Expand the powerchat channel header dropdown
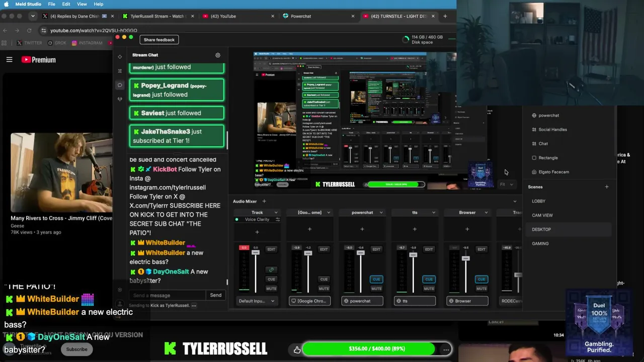Image resolution: width=644 pixels, height=362 pixels. tap(381, 213)
